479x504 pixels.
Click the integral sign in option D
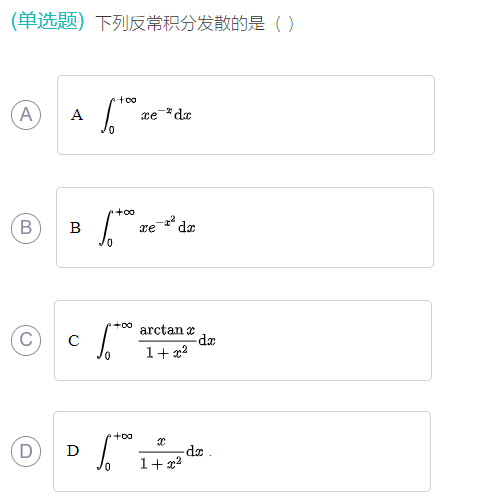103,452
